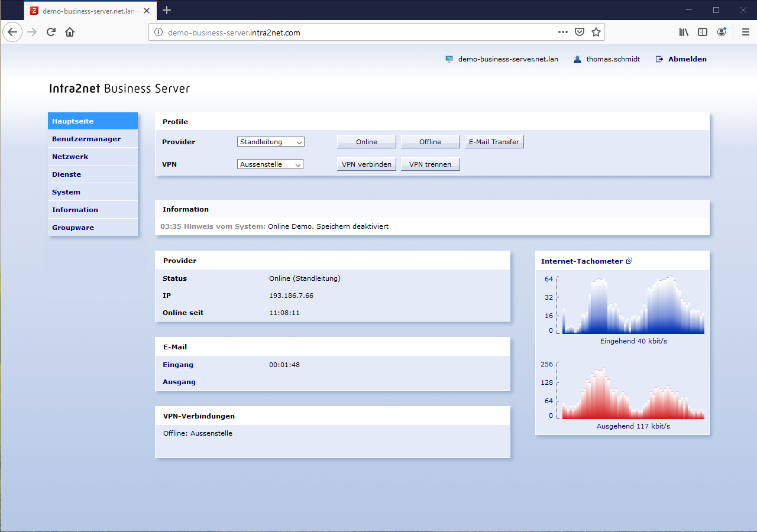
Task: Click the user icon next to thomas.schmidt
Action: tap(577, 59)
